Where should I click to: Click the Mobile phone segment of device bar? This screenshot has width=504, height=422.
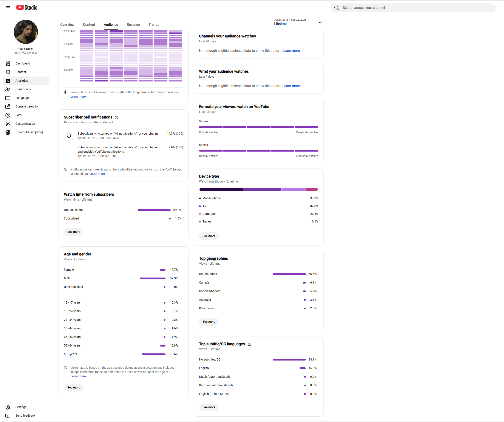pos(221,189)
